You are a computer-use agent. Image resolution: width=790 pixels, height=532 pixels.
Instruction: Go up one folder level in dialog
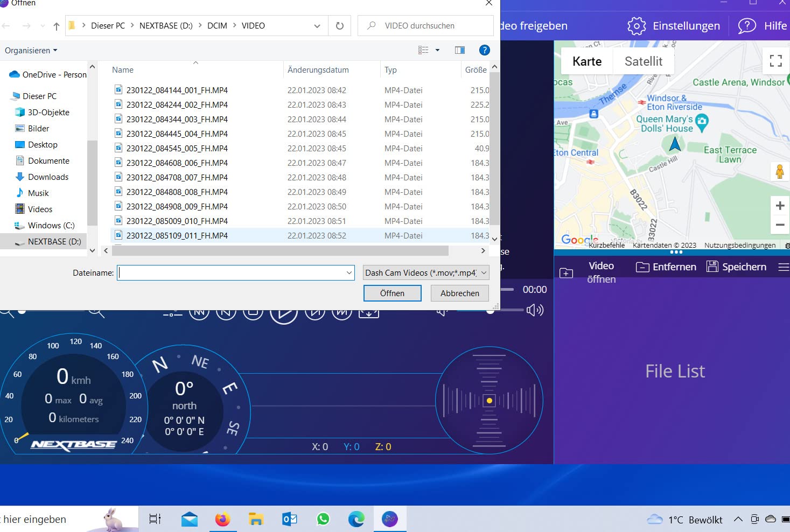pyautogui.click(x=57, y=26)
